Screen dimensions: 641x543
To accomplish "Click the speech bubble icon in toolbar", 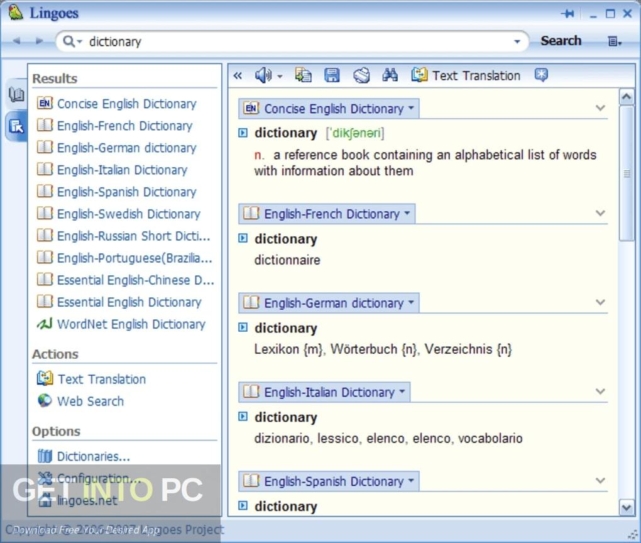I will point(541,75).
